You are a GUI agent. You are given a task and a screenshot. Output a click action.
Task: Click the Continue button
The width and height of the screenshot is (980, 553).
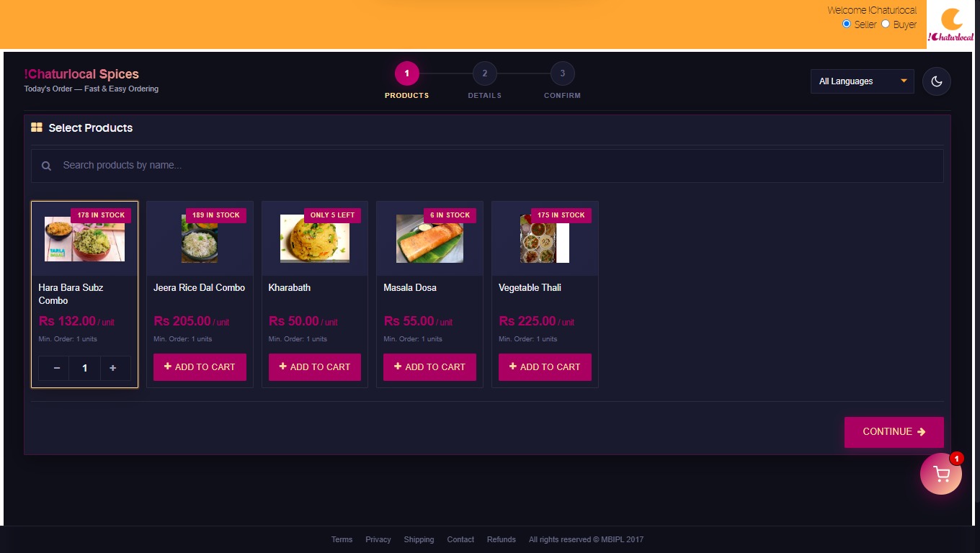(894, 432)
